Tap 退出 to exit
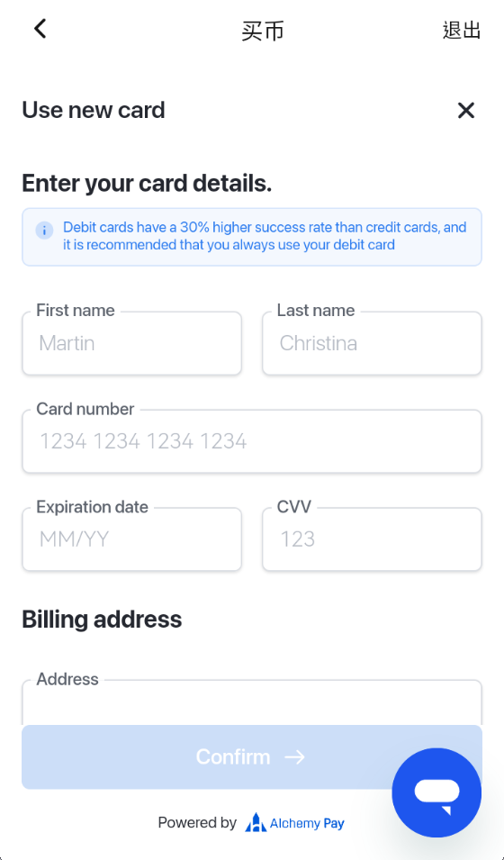 (462, 30)
